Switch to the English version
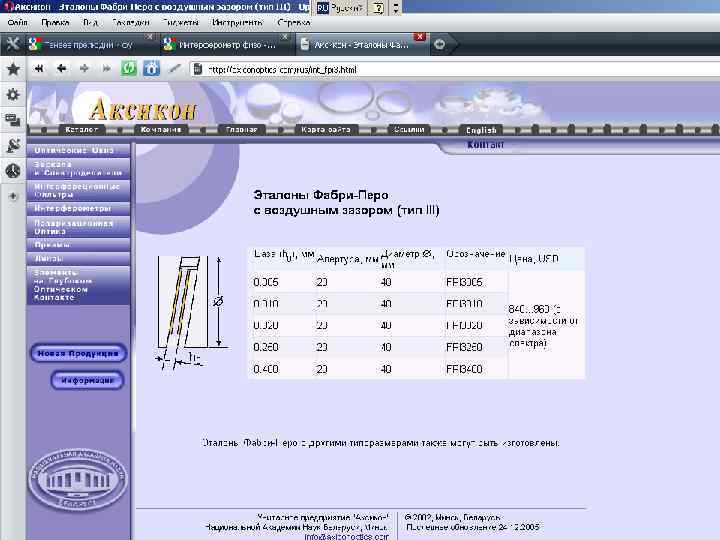 click(x=481, y=130)
